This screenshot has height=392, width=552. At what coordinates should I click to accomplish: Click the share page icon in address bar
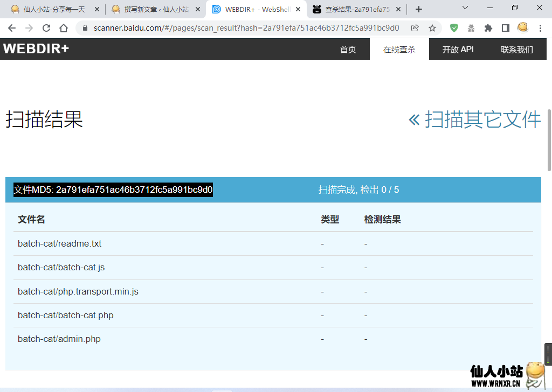[x=415, y=28]
